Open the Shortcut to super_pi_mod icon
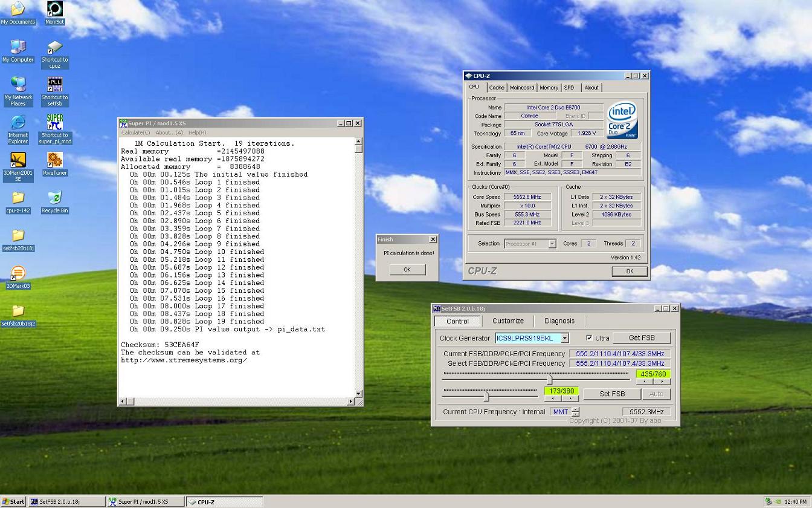 click(x=54, y=123)
